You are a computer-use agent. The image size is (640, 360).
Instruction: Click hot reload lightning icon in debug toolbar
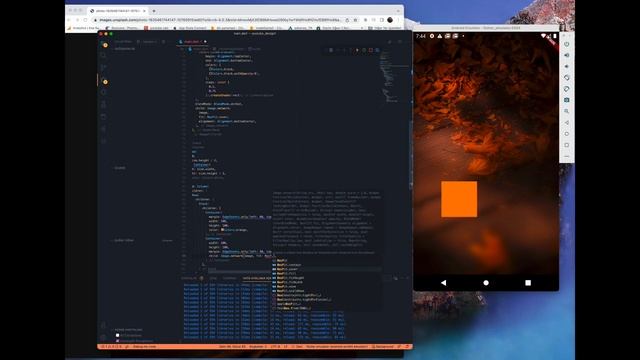357,50
